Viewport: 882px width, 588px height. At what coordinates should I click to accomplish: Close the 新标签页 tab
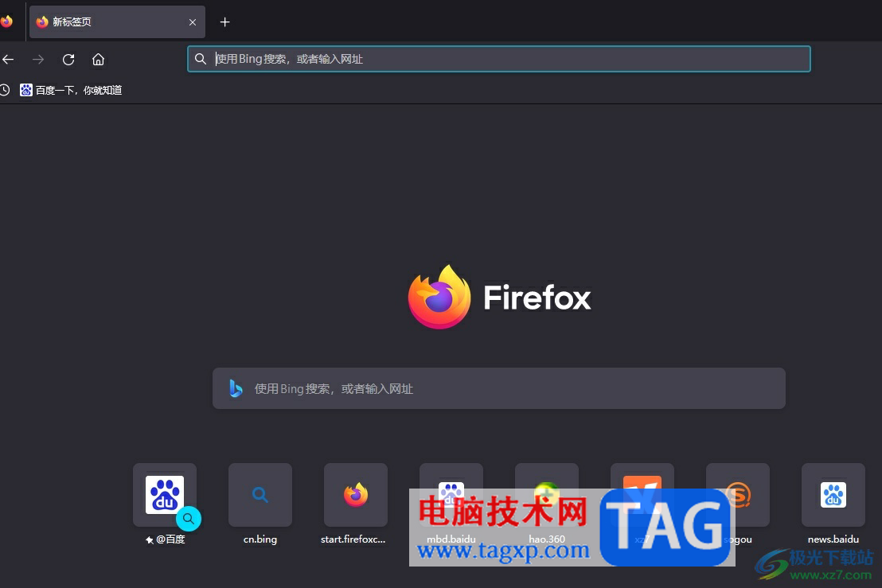(x=193, y=22)
